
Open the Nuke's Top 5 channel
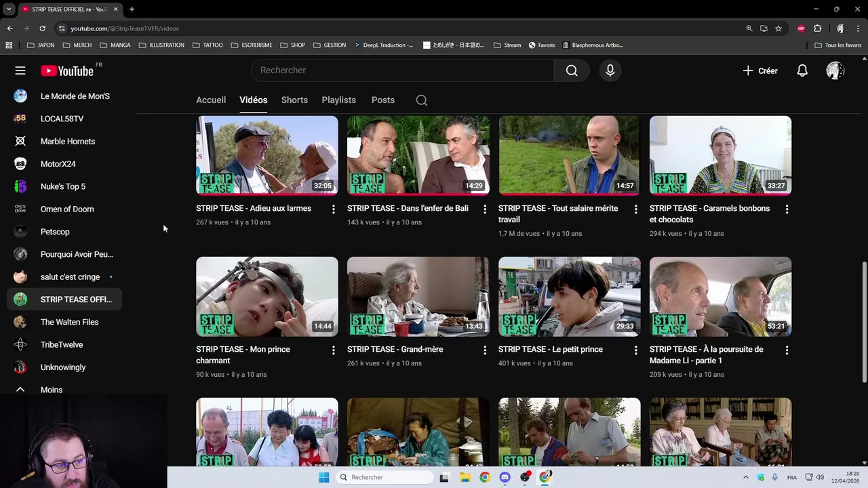pos(64,186)
